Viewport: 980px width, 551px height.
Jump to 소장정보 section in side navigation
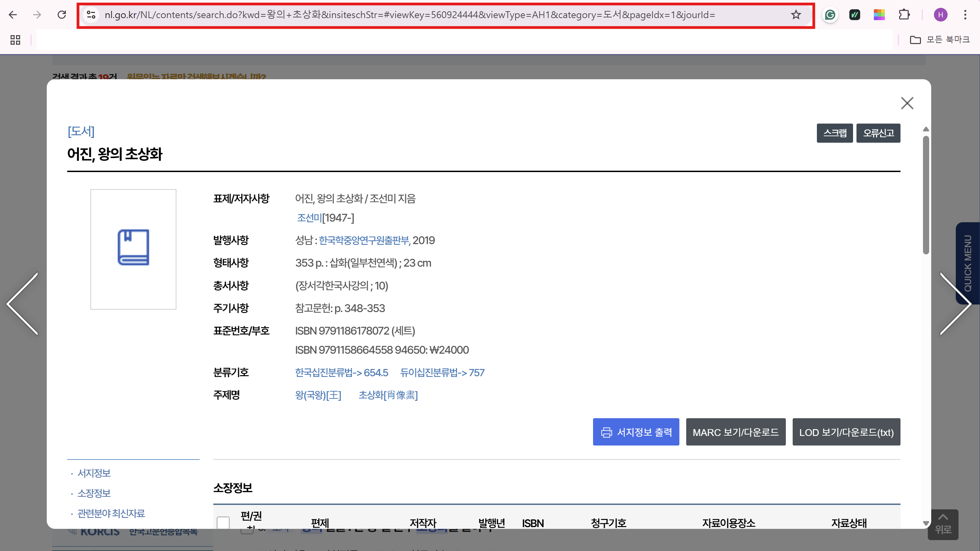coord(94,493)
